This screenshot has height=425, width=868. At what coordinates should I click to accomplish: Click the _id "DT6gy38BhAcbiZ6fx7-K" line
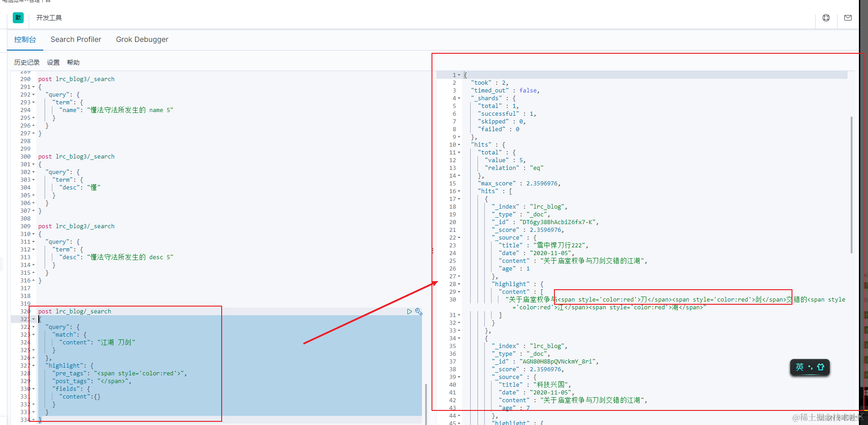click(545, 222)
